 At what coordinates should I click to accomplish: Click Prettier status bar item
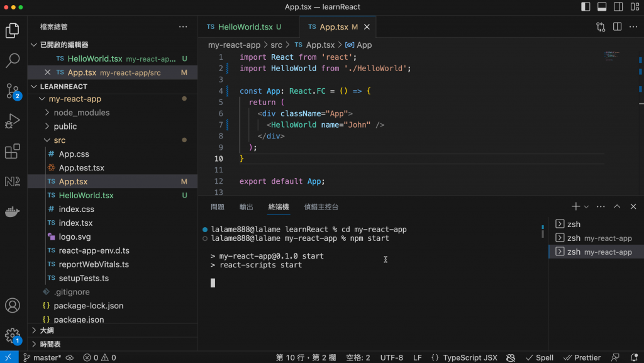coord(582,358)
